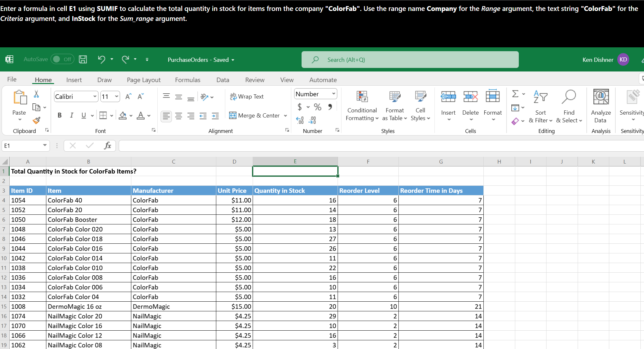Apply Percent Style
The width and height of the screenshot is (644, 349).
click(318, 107)
